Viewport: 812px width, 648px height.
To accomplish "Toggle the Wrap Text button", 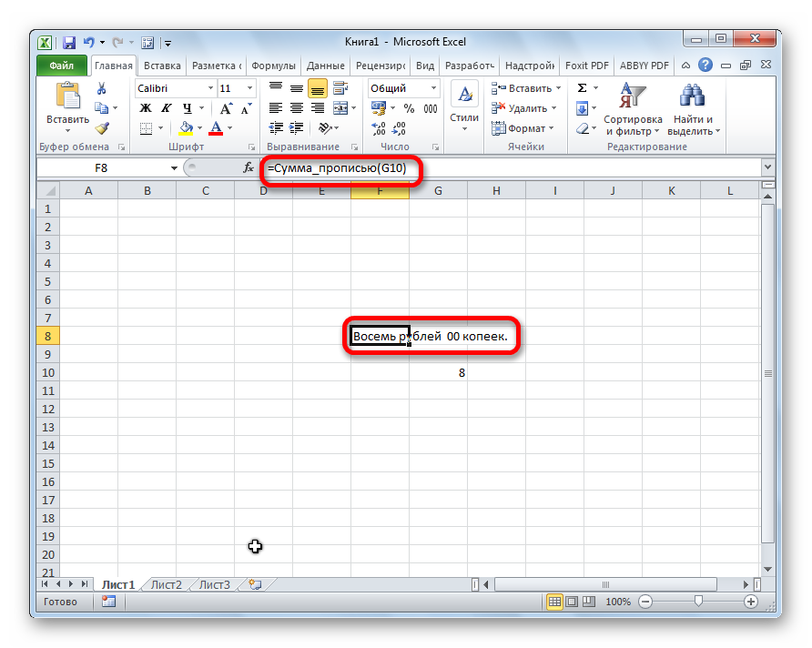I will coord(341,88).
